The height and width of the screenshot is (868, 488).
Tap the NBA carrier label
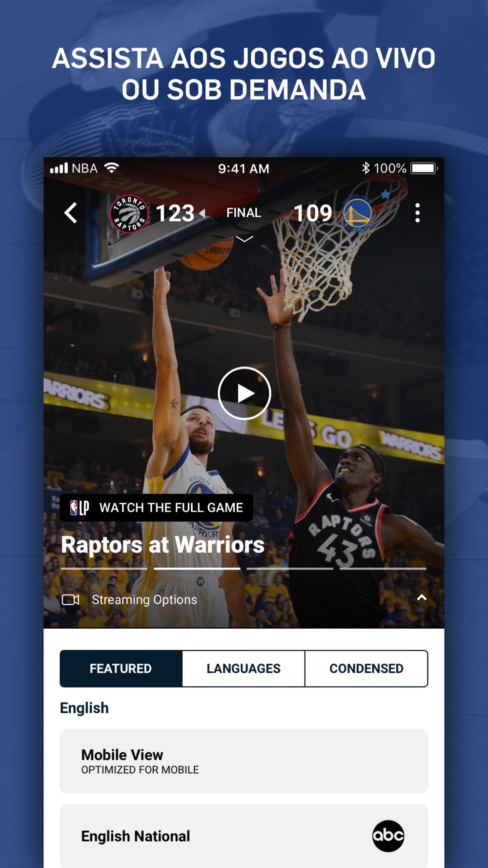[84, 168]
